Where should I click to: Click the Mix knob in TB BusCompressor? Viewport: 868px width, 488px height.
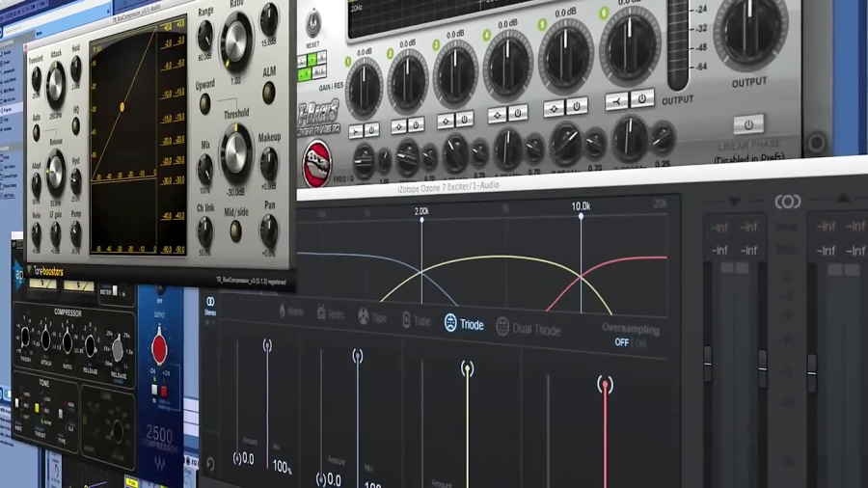coord(205,169)
